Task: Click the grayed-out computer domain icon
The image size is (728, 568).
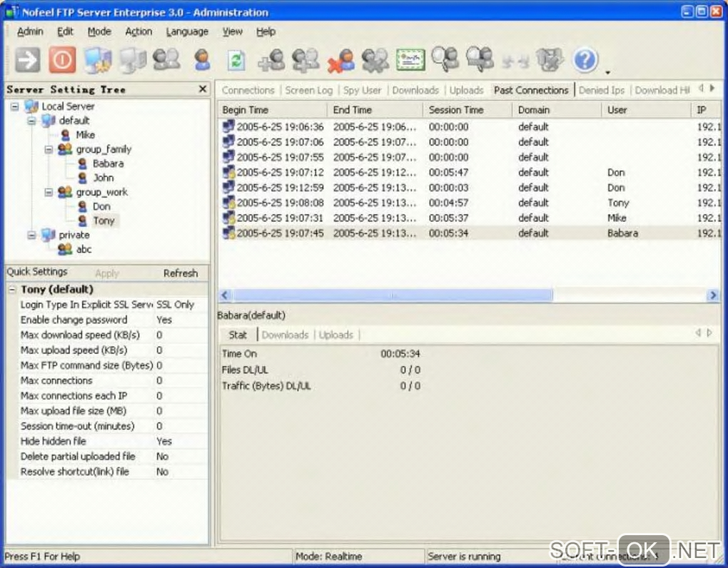Action: click(x=133, y=61)
